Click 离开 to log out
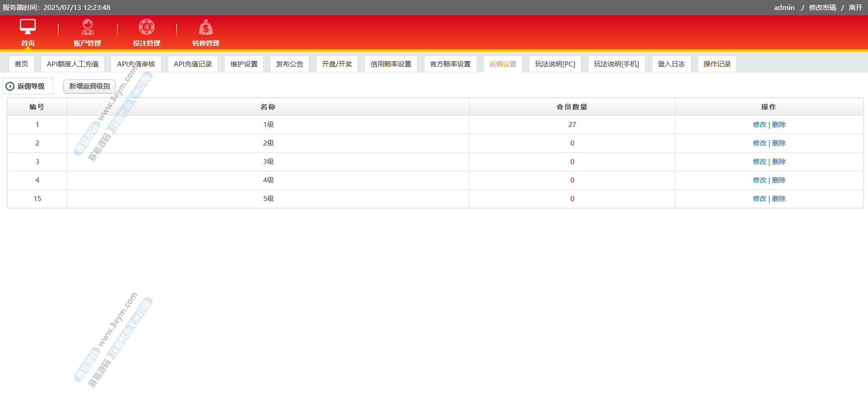This screenshot has height=417, width=868. [x=855, y=8]
